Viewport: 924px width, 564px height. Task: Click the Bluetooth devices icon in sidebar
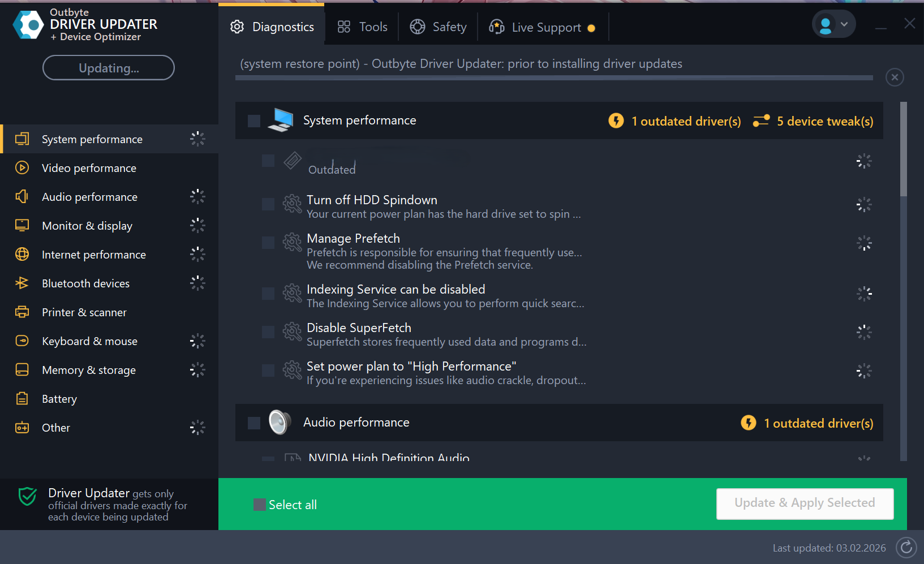pyautogui.click(x=22, y=283)
